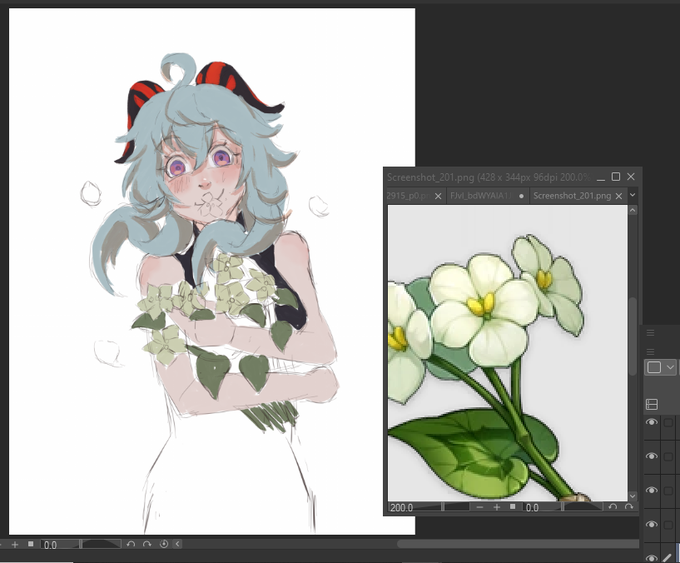The height and width of the screenshot is (563, 680).
Task: Click the Screenshot_201 window's scroll up arrow
Action: point(633,210)
